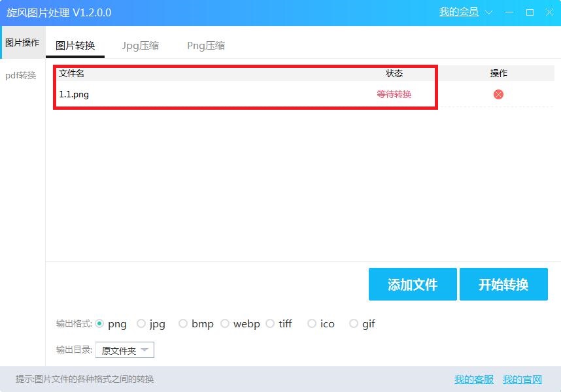Viewport: 561px width, 392px height.
Task: Close the 旋风图片处理 window
Action: pos(549,12)
